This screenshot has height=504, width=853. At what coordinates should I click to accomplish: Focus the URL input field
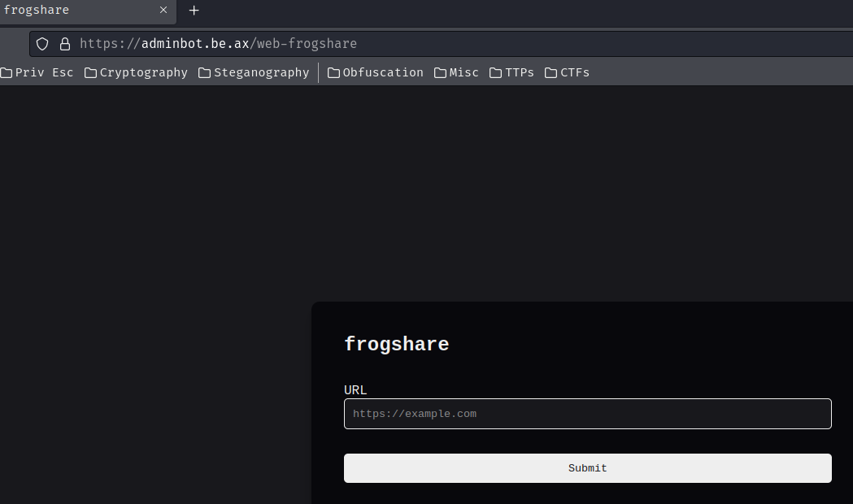[x=588, y=414]
